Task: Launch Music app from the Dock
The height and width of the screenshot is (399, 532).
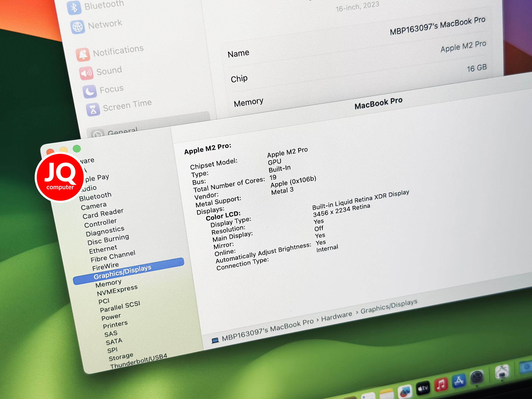Action: pyautogui.click(x=441, y=384)
